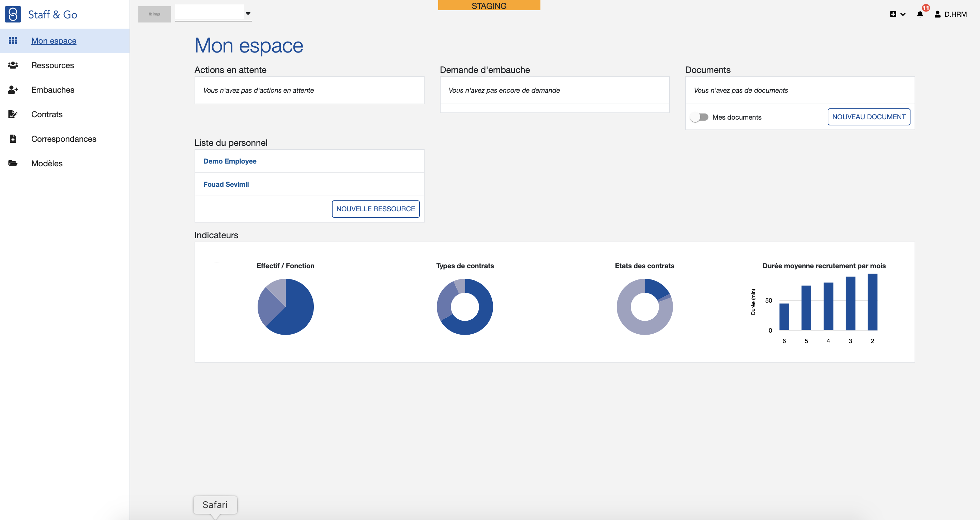The width and height of the screenshot is (980, 520).
Task: Open the notifications bell
Action: 920,14
